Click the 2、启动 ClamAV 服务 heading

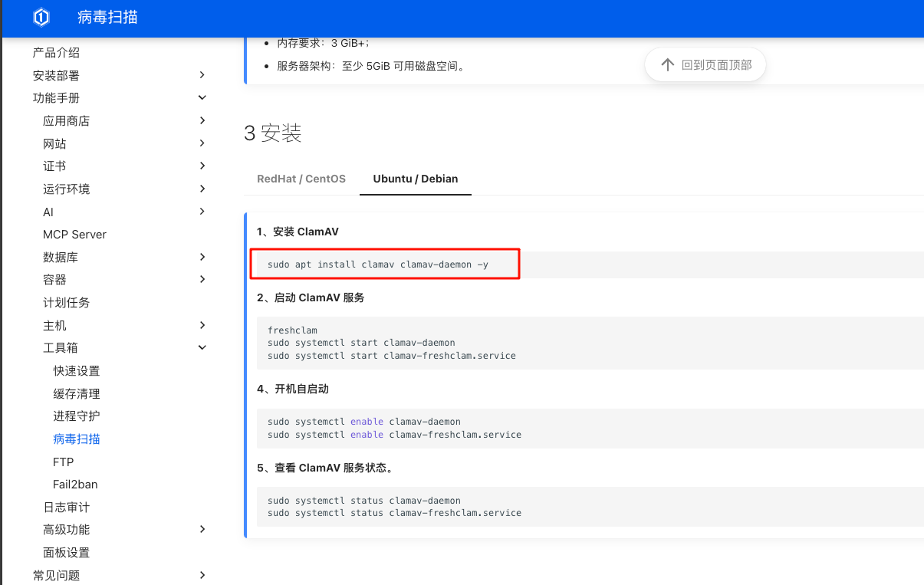pyautogui.click(x=311, y=297)
